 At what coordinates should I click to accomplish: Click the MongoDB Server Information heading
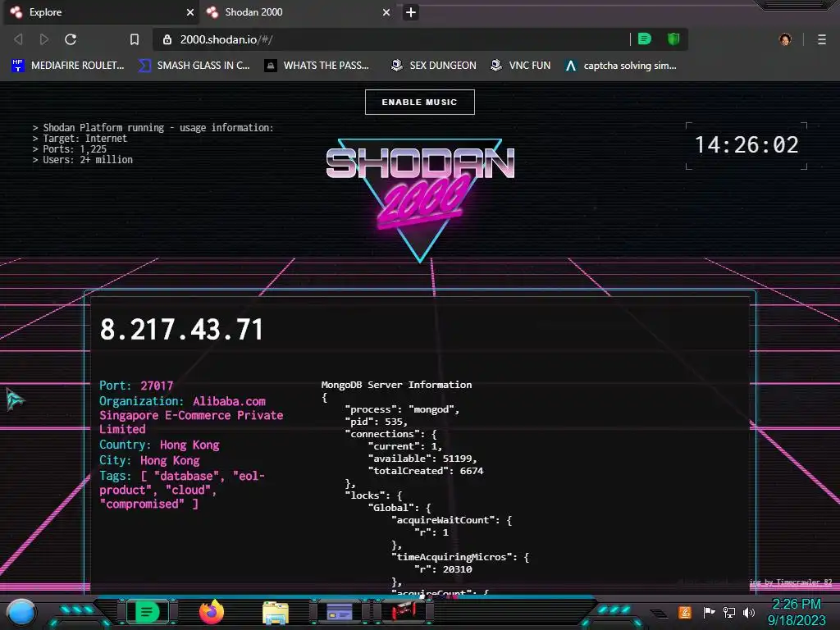396,385
